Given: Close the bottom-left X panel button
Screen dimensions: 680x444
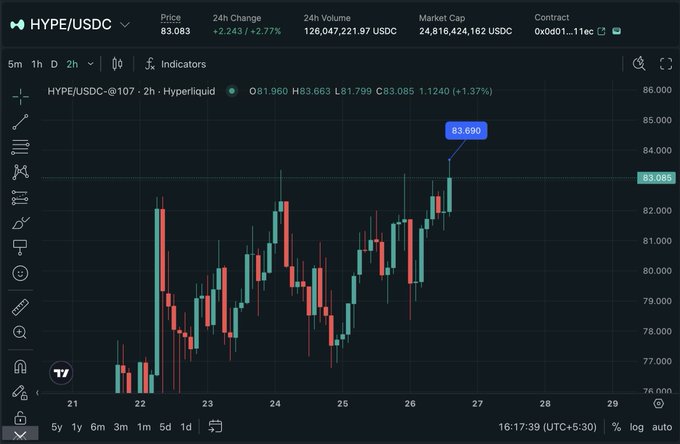Looking at the screenshot, I should pyautogui.click(x=20, y=435).
